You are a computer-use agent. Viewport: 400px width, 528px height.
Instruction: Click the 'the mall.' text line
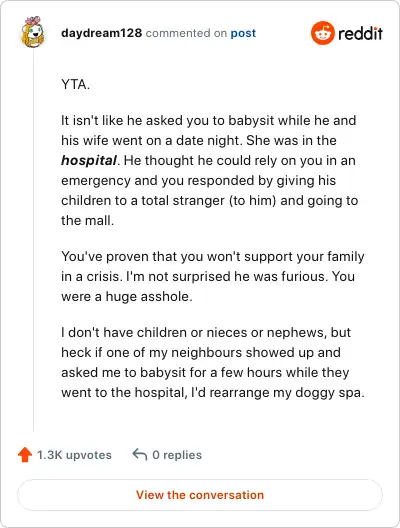click(x=88, y=221)
